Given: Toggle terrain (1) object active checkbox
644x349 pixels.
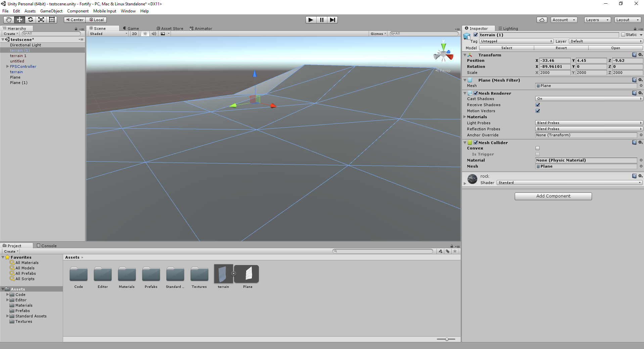Looking at the screenshot, I should [475, 35].
